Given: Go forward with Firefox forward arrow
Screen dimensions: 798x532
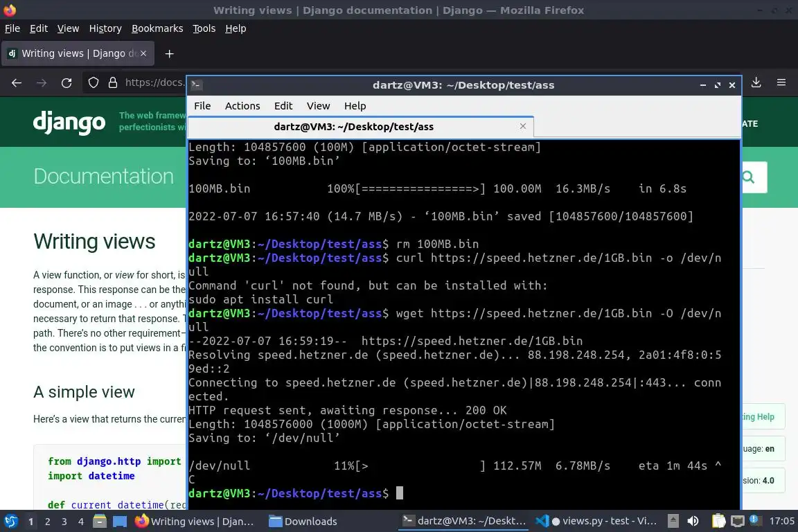Looking at the screenshot, I should (x=42, y=83).
